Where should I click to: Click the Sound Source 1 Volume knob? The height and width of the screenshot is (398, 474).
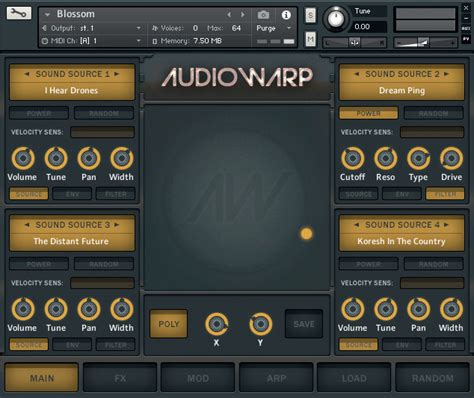[23, 158]
